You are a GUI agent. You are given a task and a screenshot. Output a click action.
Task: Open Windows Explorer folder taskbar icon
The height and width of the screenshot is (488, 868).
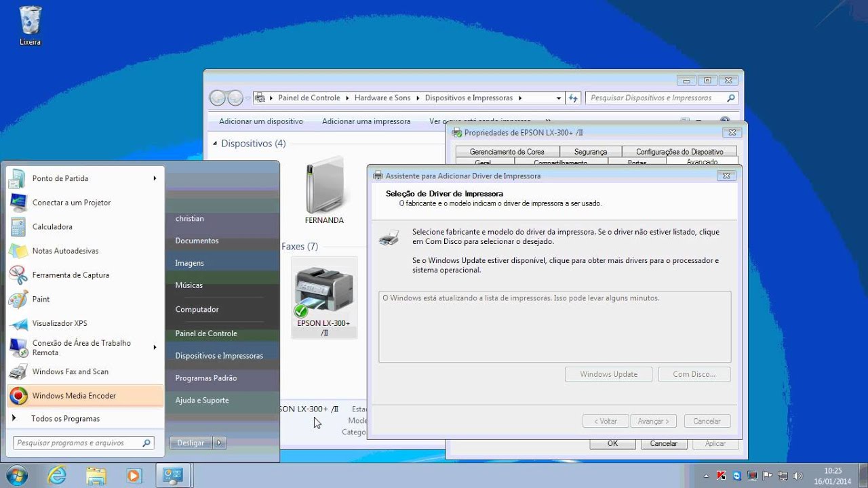pos(96,475)
